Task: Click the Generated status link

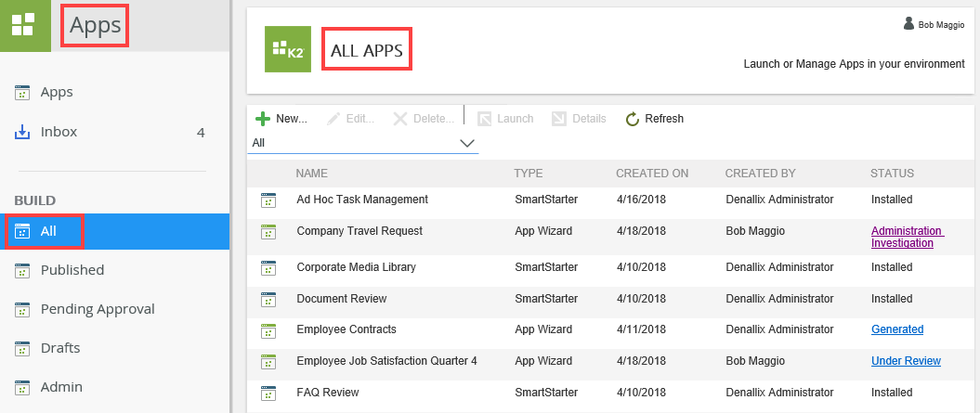Action: (896, 329)
